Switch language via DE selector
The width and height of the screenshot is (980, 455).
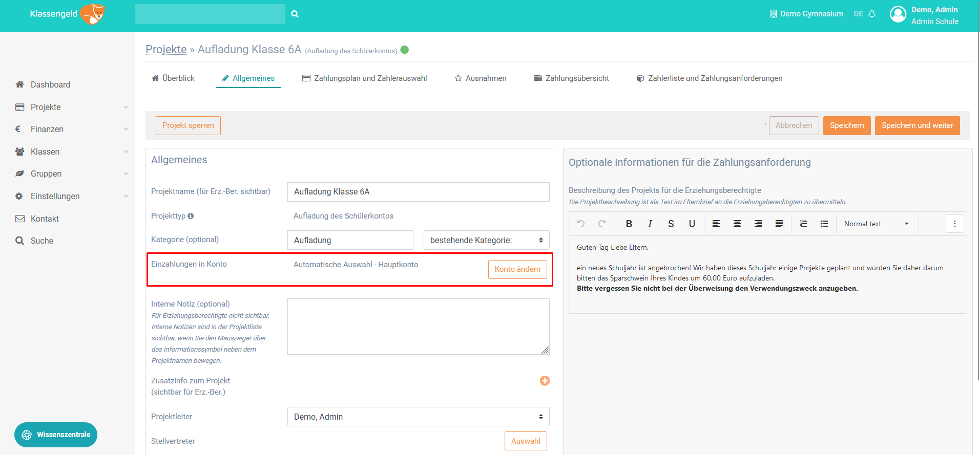tap(858, 14)
